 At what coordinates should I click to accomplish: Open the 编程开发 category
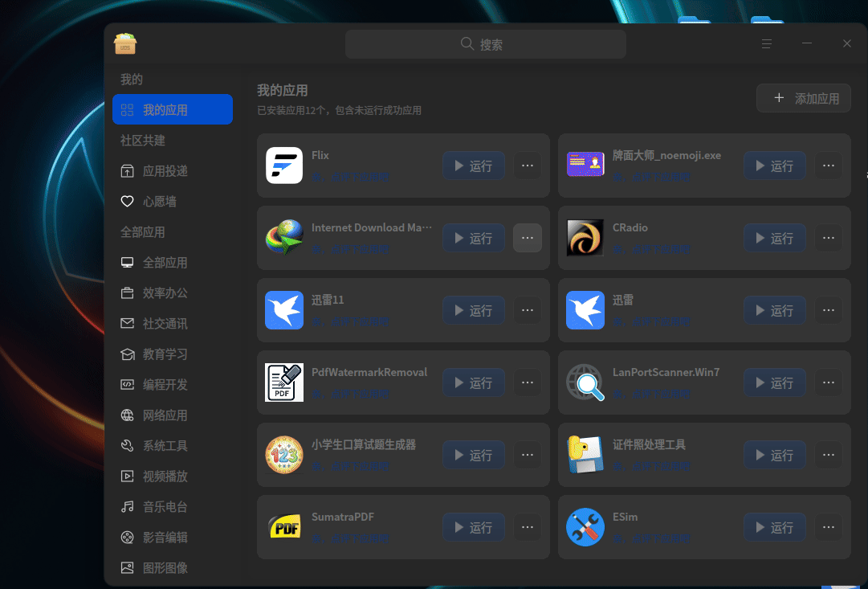coord(173,385)
